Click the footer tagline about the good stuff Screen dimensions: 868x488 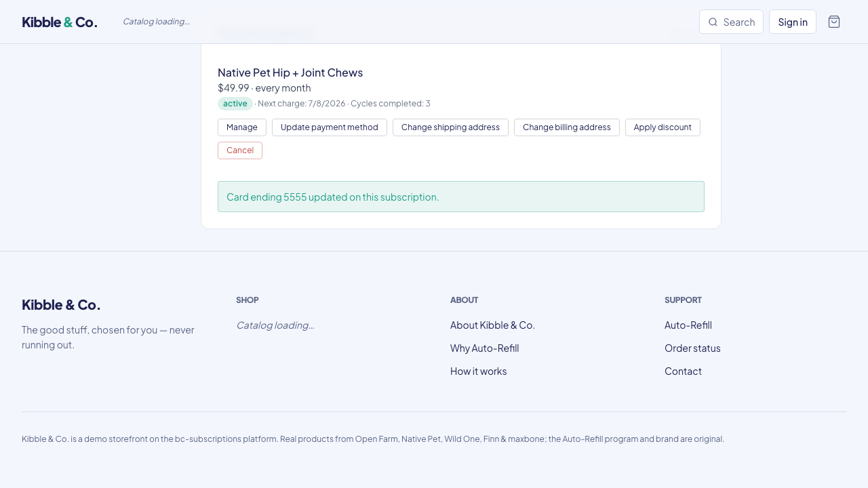point(108,338)
